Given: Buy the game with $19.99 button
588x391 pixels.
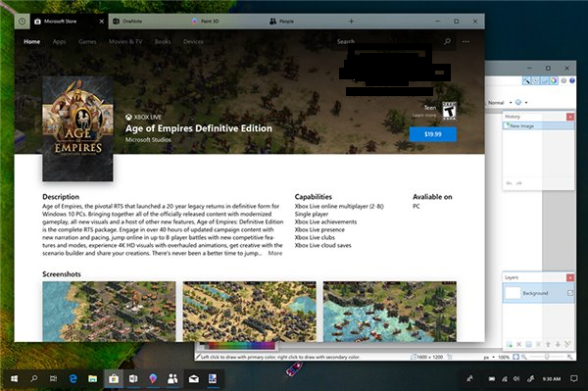Looking at the screenshot, I should (x=433, y=134).
